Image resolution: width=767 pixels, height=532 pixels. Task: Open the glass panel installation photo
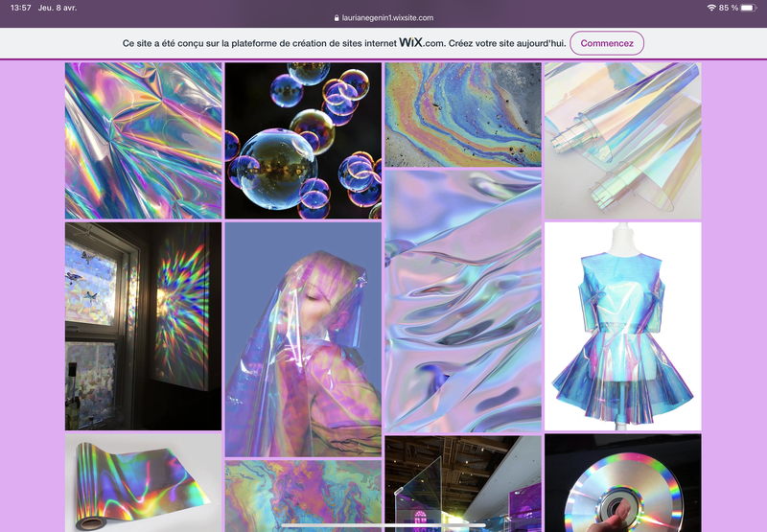[x=463, y=483]
